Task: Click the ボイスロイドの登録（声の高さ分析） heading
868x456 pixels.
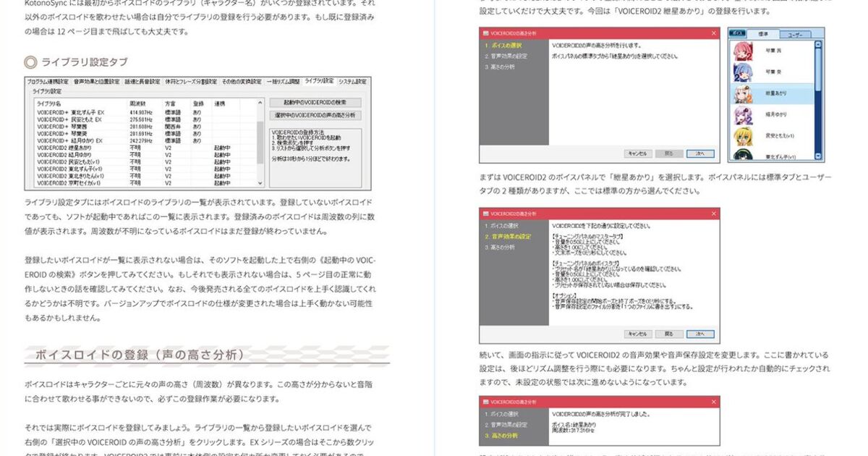Action: pyautogui.click(x=140, y=355)
